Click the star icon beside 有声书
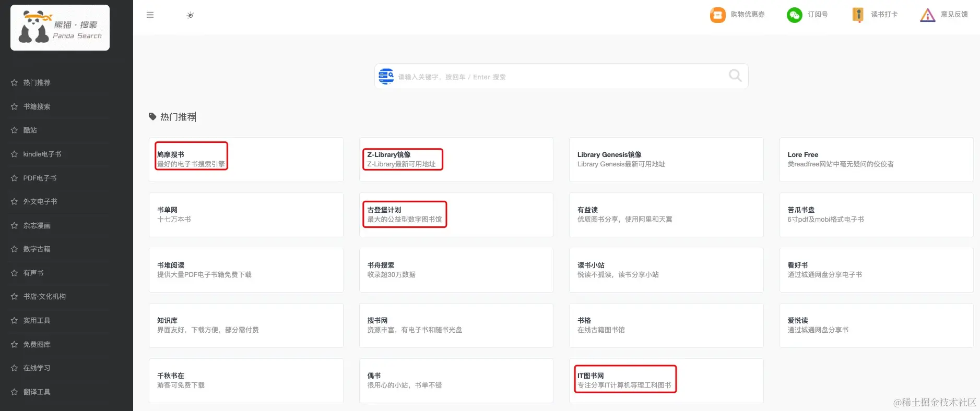Viewport: 980px width, 411px height. [14, 273]
